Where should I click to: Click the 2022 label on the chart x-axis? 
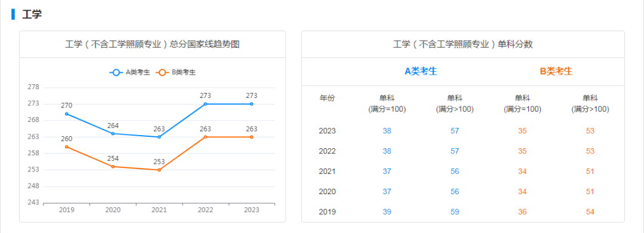point(205,210)
